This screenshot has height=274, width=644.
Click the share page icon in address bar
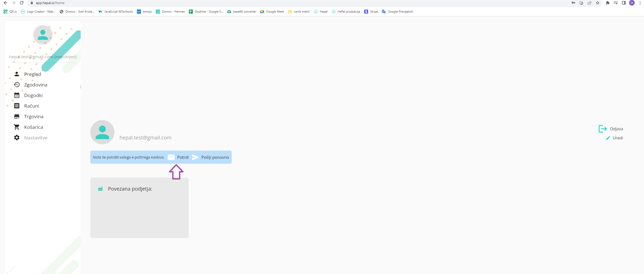click(589, 3)
